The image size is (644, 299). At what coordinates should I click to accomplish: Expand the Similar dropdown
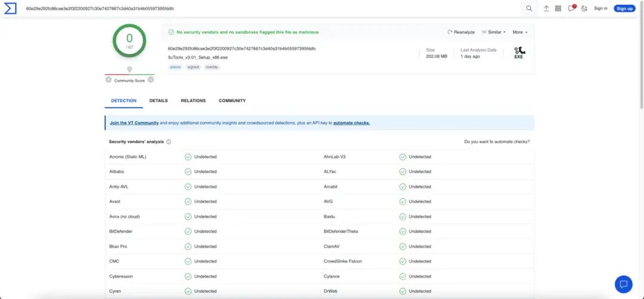tap(493, 32)
